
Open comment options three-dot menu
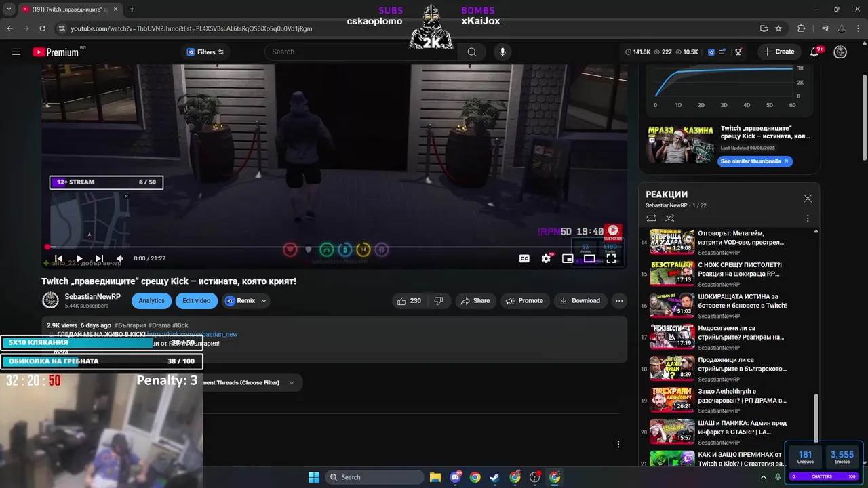(618, 445)
